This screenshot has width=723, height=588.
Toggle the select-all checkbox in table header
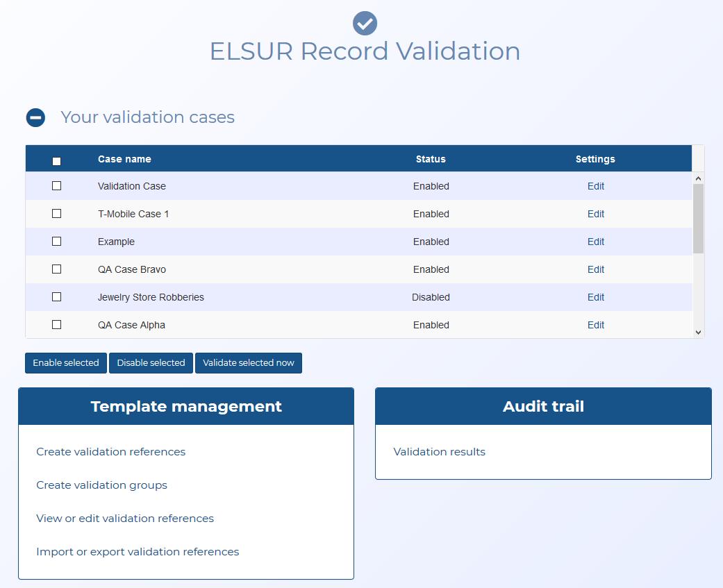(x=57, y=161)
